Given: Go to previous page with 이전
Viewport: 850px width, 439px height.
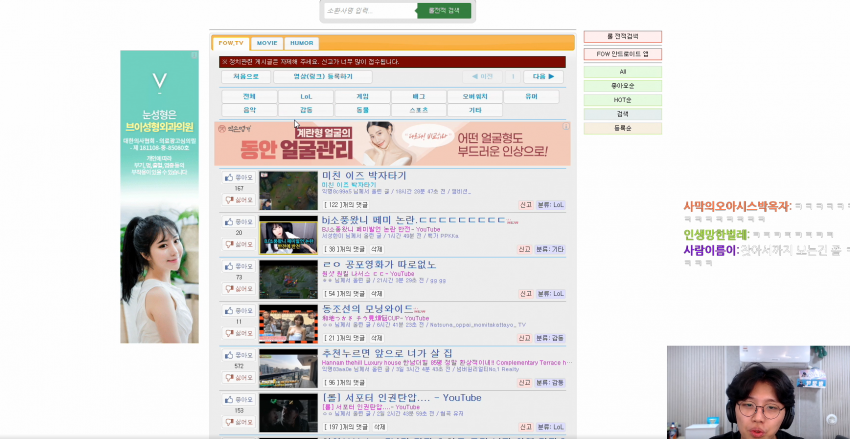Looking at the screenshot, I should click(482, 77).
